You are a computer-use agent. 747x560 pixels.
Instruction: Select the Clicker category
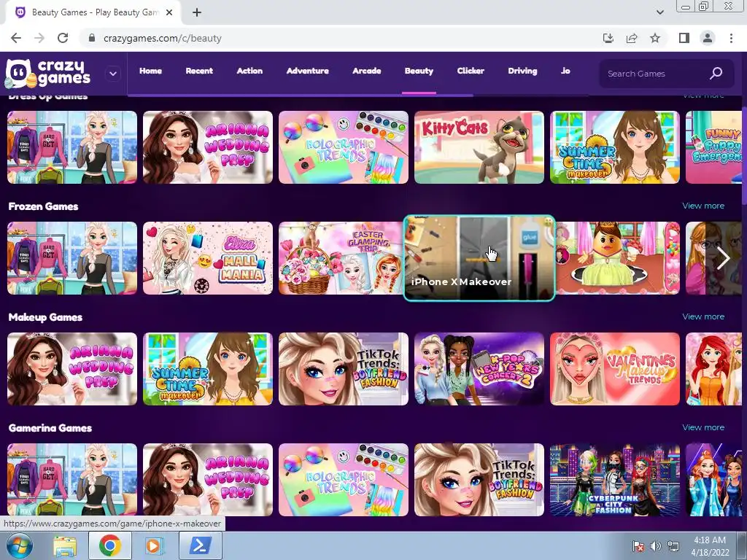(x=471, y=71)
